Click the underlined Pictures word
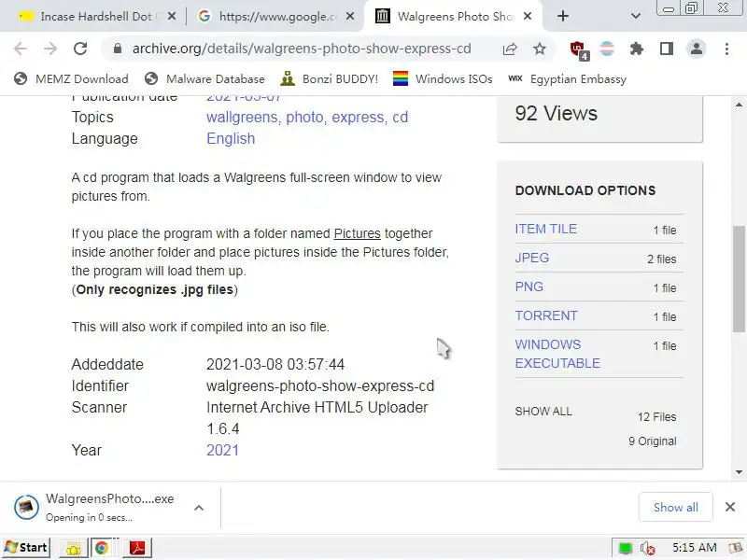747x560 pixels. point(358,233)
